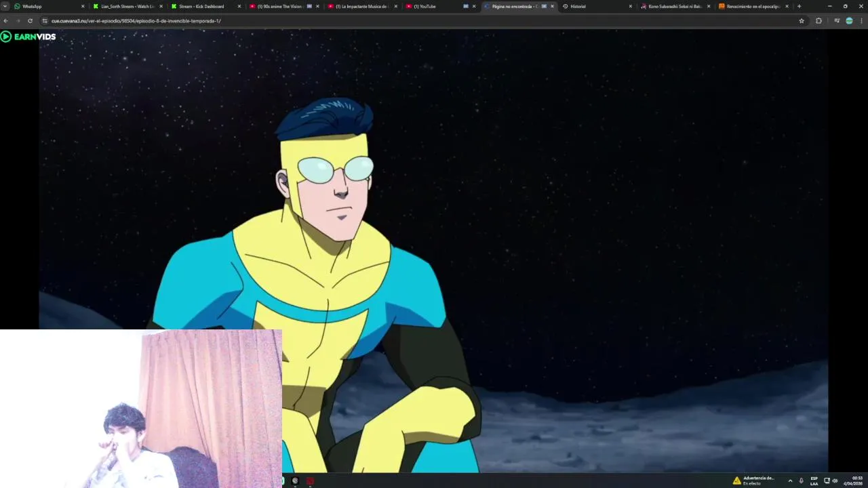Open the clock showing 00:53
The width and height of the screenshot is (868, 488).
852,481
